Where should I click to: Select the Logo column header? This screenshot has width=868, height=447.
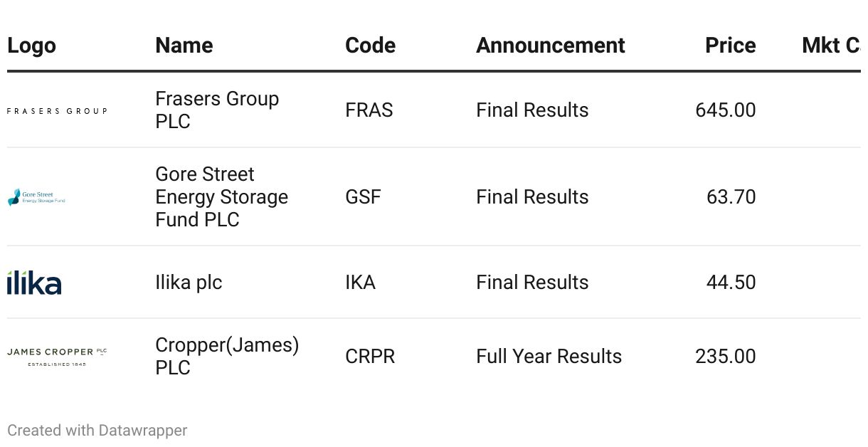[31, 46]
